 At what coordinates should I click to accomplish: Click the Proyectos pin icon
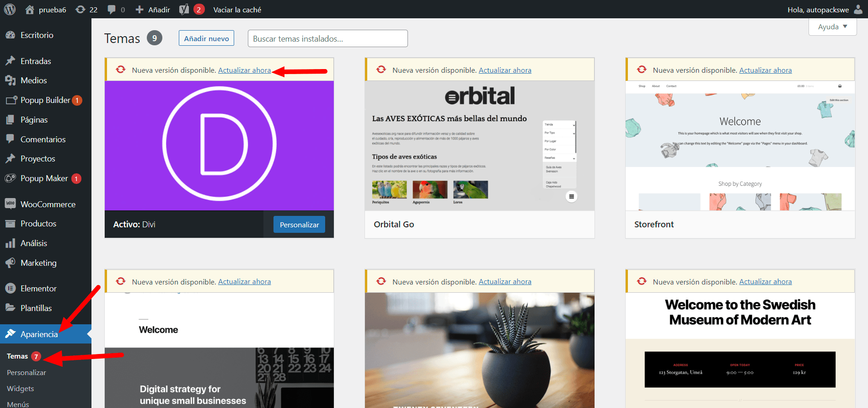pyautogui.click(x=11, y=159)
